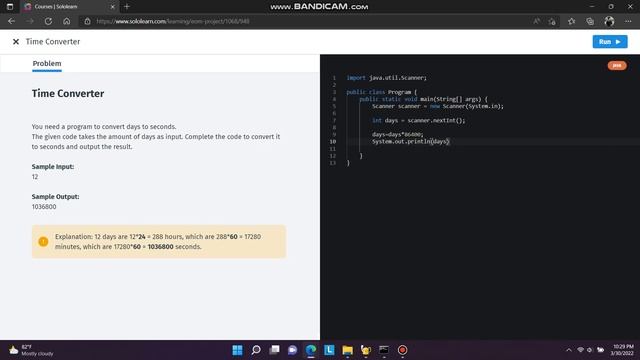The width and height of the screenshot is (640, 360).
Task: Run the Java code
Action: (610, 42)
